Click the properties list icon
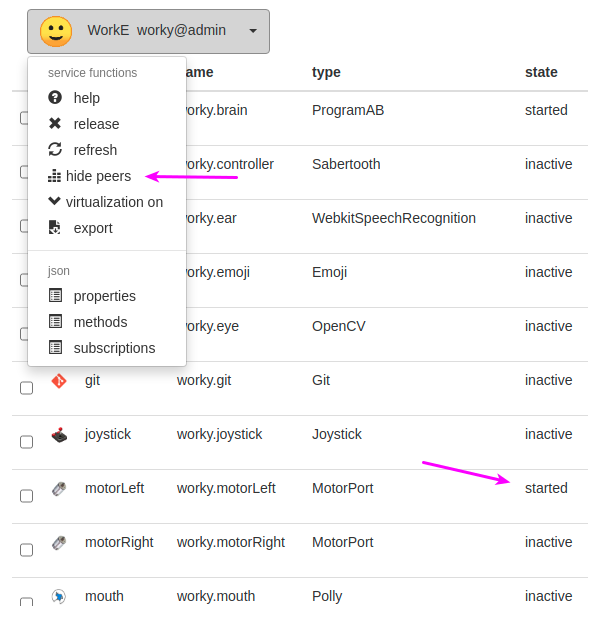606x618 pixels. tap(55, 295)
